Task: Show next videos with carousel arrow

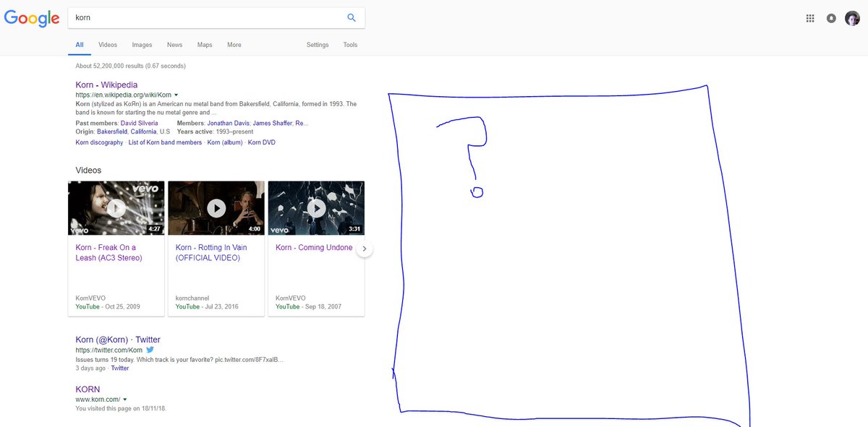Action: pyautogui.click(x=365, y=249)
